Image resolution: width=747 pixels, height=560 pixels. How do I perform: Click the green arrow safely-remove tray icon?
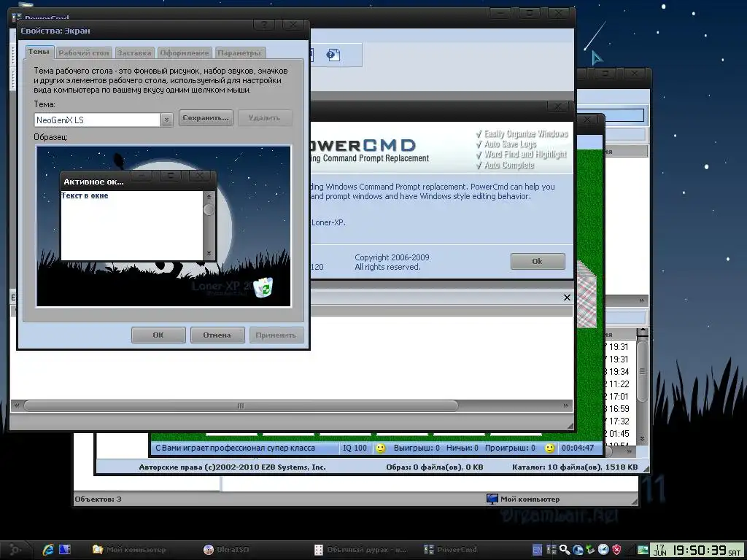(590, 550)
